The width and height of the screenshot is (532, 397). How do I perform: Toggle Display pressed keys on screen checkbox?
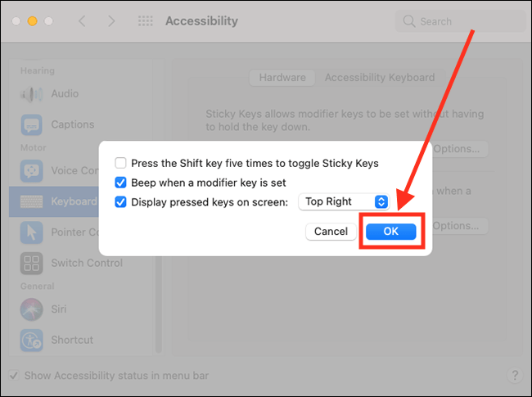(x=121, y=201)
